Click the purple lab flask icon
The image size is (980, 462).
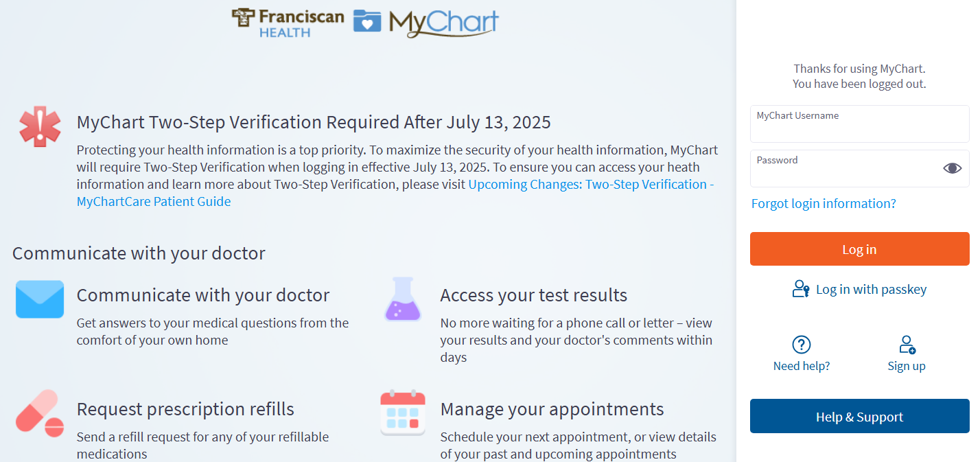pos(403,299)
